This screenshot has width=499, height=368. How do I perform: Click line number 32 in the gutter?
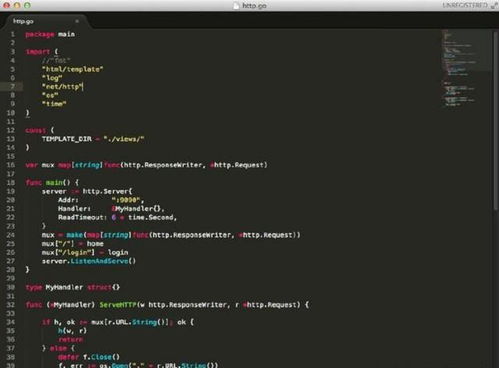[11, 305]
